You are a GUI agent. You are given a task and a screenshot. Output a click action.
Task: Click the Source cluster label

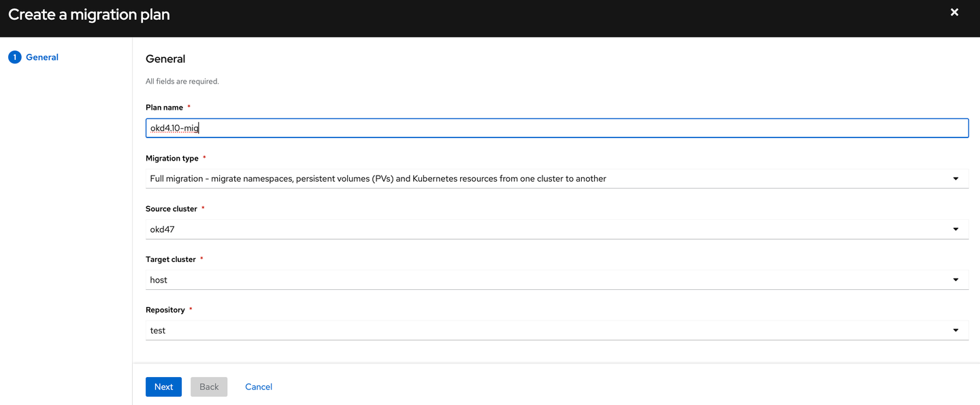coord(171,209)
